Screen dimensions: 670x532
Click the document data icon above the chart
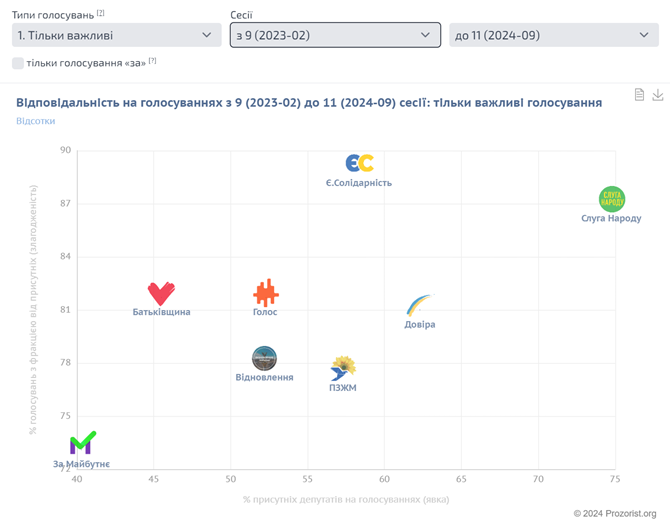[639, 94]
